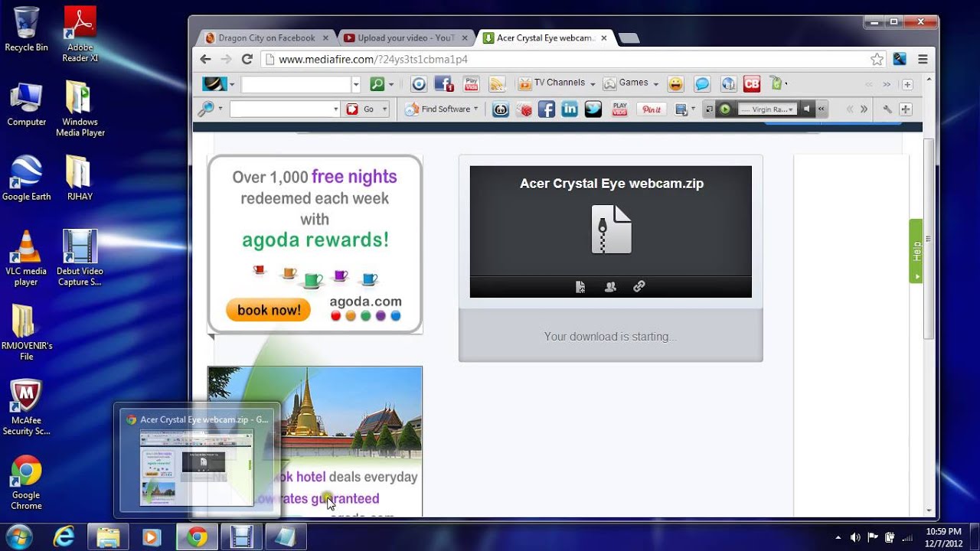
Task: Click the Facebook notification toolbar icon
Action: pyautogui.click(x=443, y=83)
